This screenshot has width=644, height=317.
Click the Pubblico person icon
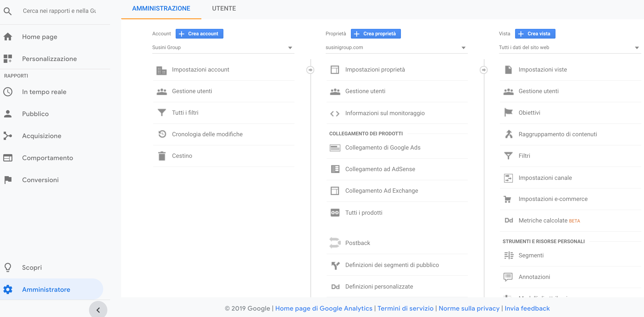(8, 114)
